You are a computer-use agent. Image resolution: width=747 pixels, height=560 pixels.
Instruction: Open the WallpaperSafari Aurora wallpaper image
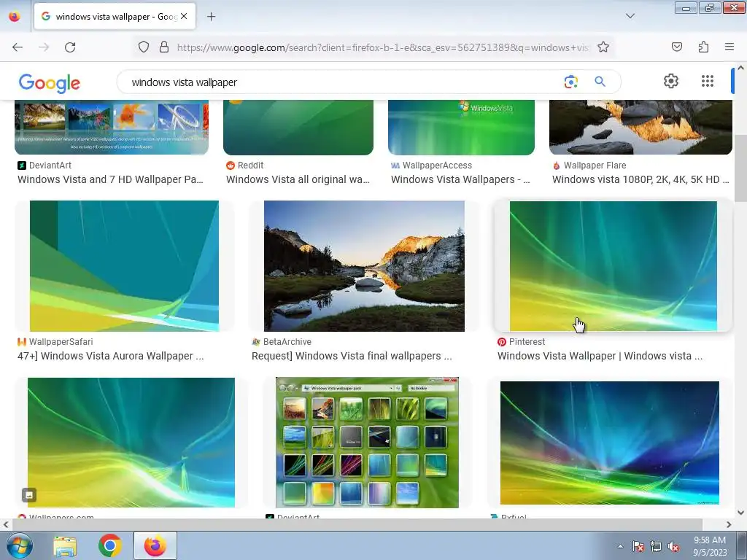pyautogui.click(x=124, y=265)
